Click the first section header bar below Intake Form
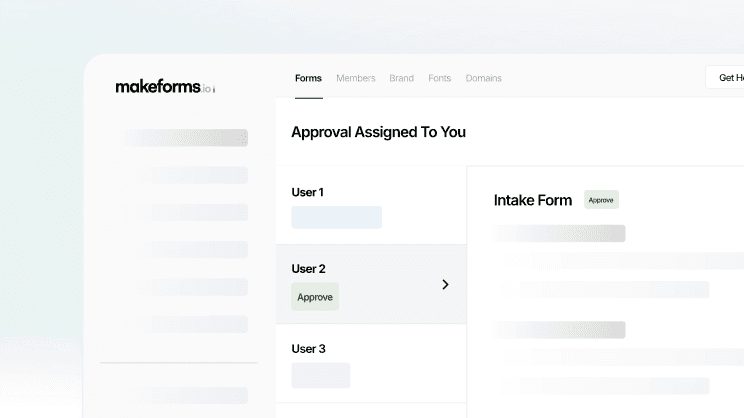This screenshot has width=744, height=418. [560, 233]
